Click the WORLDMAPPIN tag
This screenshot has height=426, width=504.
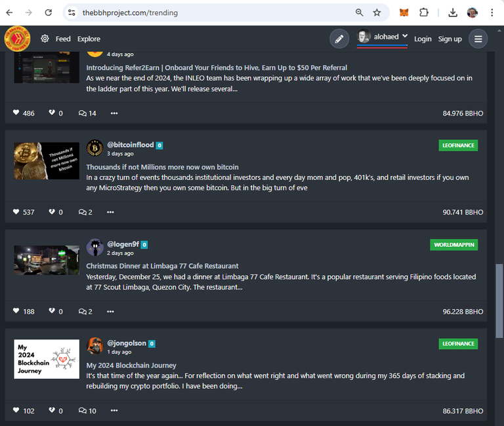pos(454,245)
